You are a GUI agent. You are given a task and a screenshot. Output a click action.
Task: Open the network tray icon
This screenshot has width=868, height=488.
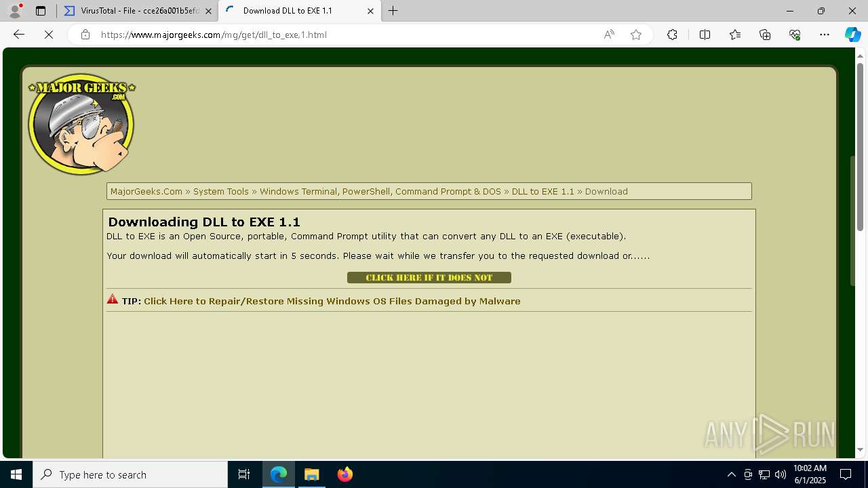[764, 474]
